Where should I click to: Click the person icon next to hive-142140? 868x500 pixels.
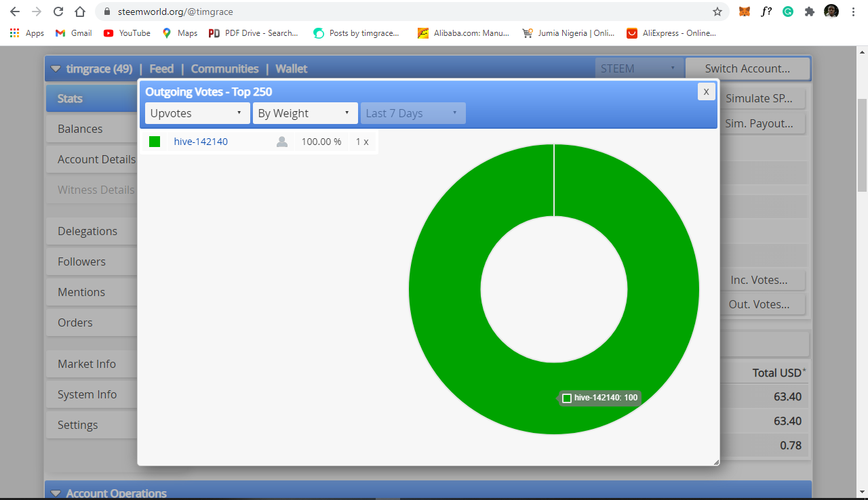[x=281, y=141]
